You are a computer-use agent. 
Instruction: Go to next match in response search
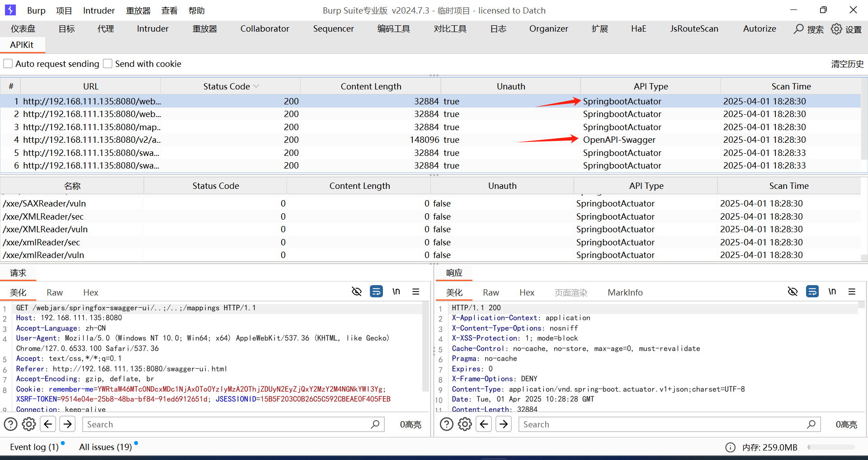coord(503,424)
